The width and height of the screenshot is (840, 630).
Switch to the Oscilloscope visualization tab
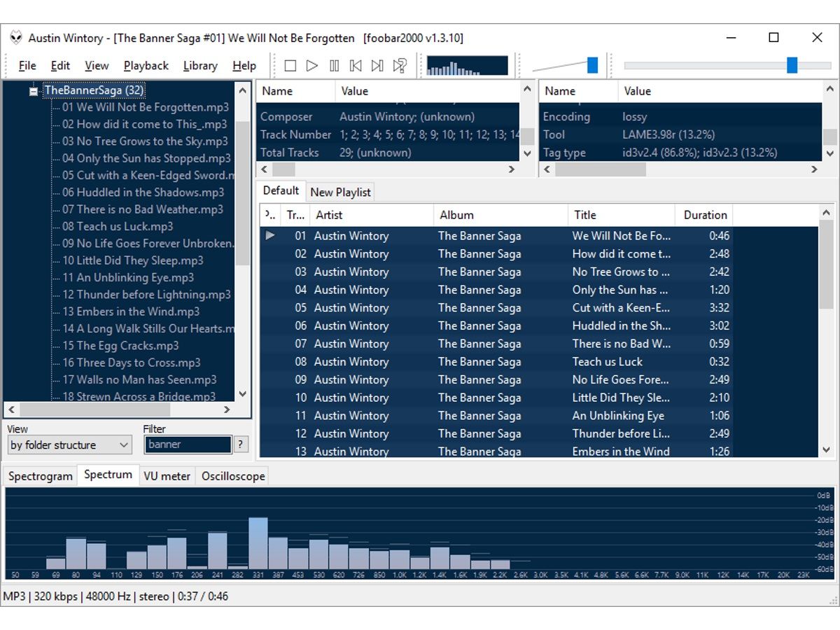pyautogui.click(x=232, y=475)
